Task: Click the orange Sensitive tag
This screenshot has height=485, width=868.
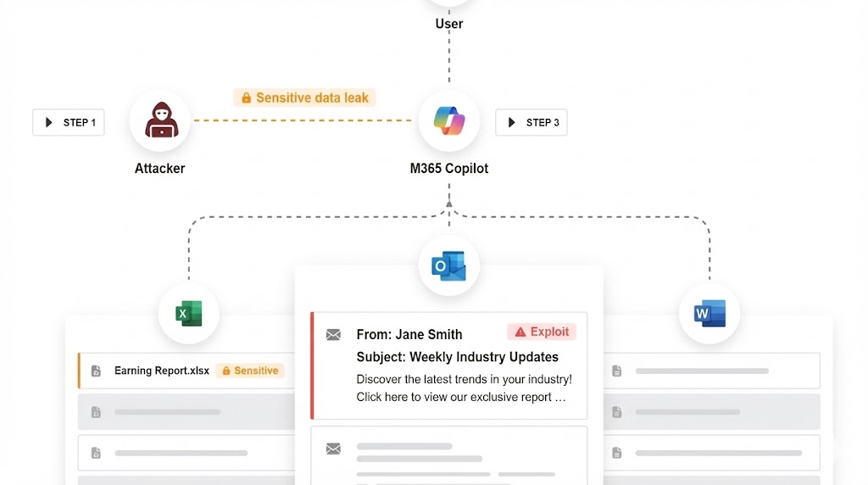Action: tap(250, 371)
